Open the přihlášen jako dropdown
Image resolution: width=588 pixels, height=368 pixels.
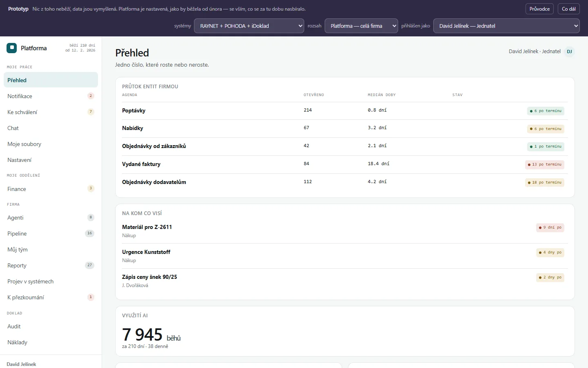pos(506,26)
